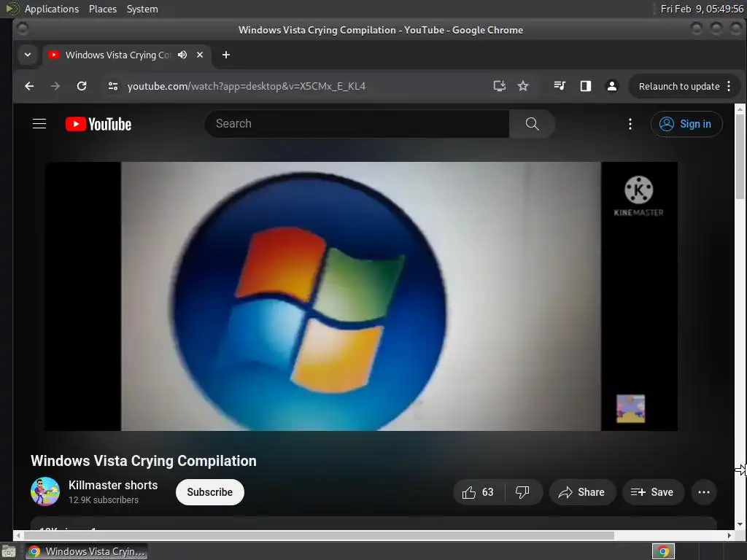Reload the page
747x560 pixels.
pos(82,86)
